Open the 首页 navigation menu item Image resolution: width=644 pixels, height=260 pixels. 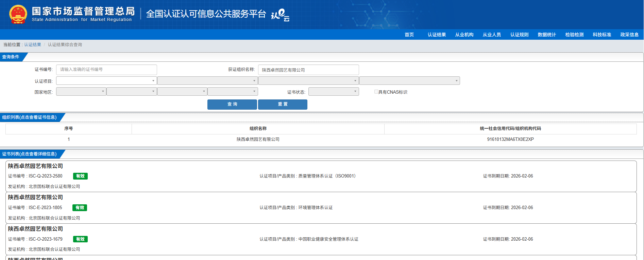tap(409, 35)
